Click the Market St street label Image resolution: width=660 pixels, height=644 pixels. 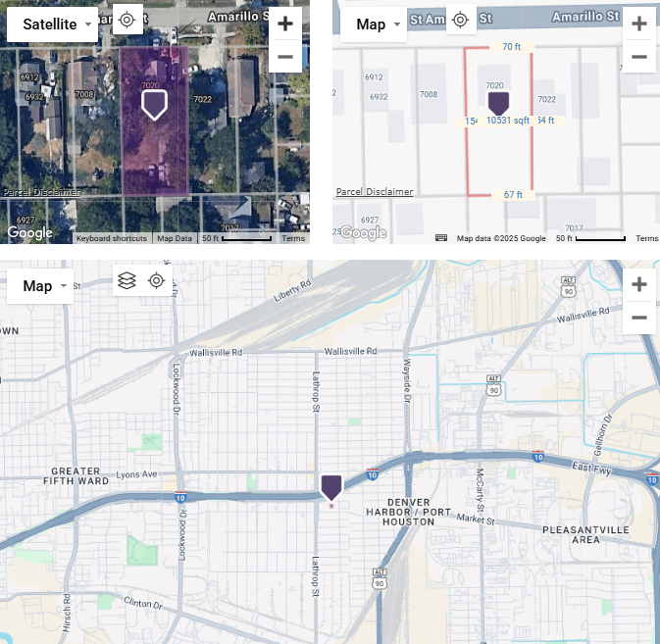tap(476, 520)
